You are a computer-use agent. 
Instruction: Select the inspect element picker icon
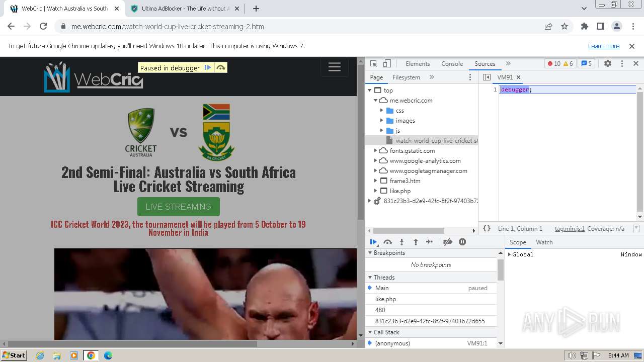373,63
